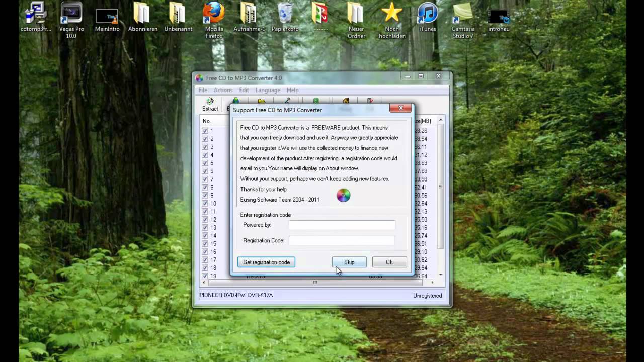Image resolution: width=644 pixels, height=362 pixels.
Task: Click the Powered by input field
Action: click(342, 225)
